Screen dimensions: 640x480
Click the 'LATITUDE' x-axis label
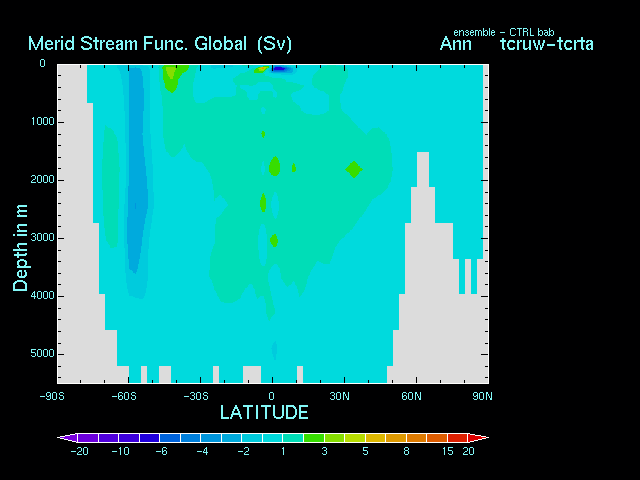point(264,412)
